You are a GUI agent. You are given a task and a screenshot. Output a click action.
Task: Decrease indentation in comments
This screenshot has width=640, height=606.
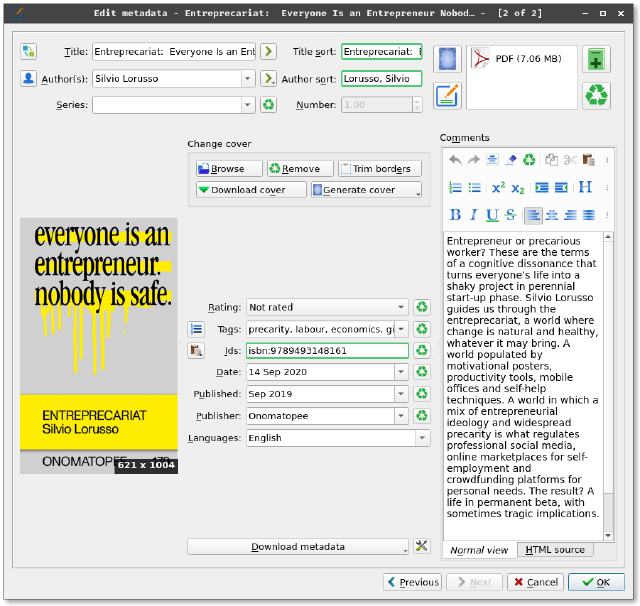tap(561, 188)
